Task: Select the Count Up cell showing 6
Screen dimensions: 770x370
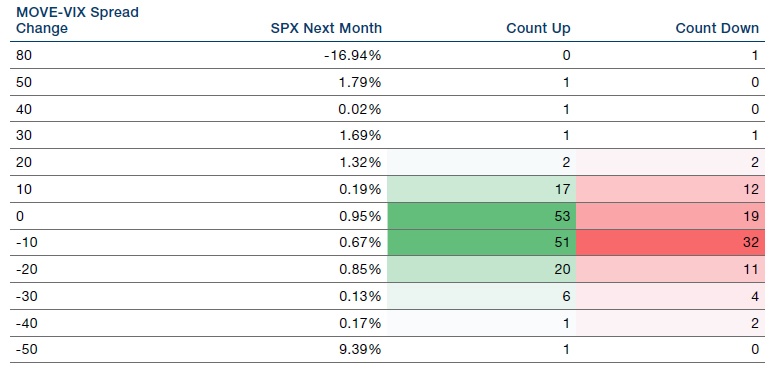Action: click(481, 296)
